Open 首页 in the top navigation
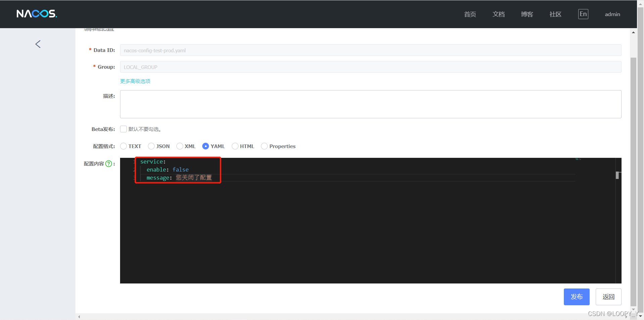This screenshot has height=320, width=644. pyautogui.click(x=470, y=14)
